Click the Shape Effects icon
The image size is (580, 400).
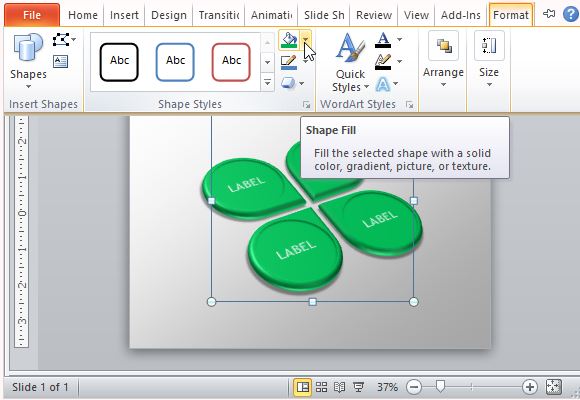pyautogui.click(x=288, y=83)
